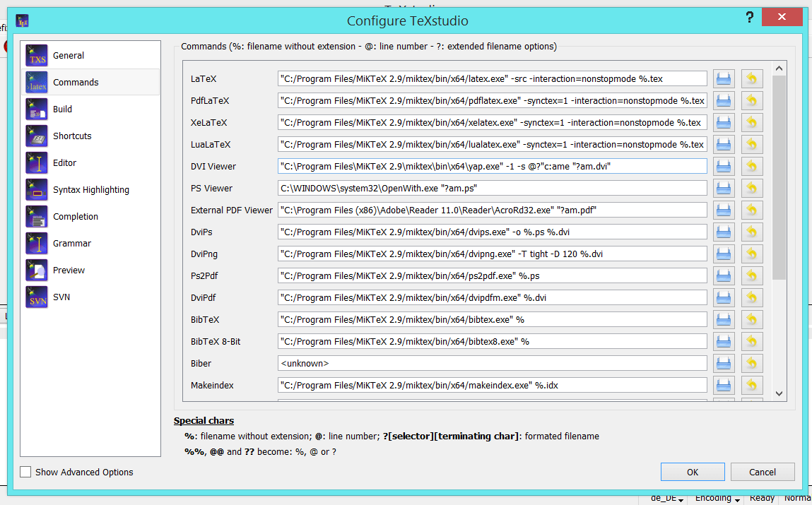This screenshot has height=505, width=812.
Task: Open the Grammar settings page
Action: (x=90, y=244)
